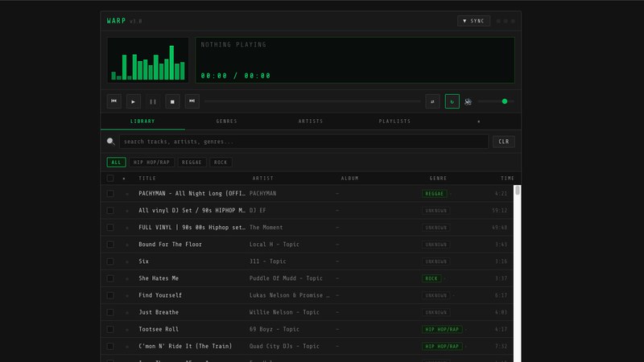Open the SYNC dropdown
Screen dimensions: 644x362
473,21
